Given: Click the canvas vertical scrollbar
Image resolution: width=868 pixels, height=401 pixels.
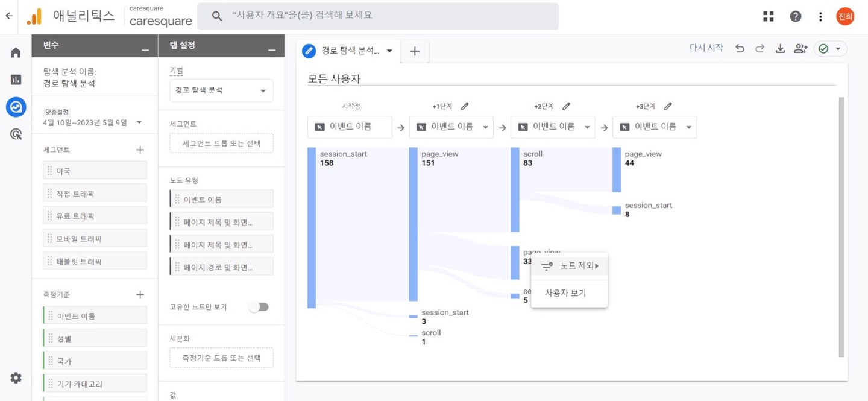Looking at the screenshot, I should coord(841,227).
